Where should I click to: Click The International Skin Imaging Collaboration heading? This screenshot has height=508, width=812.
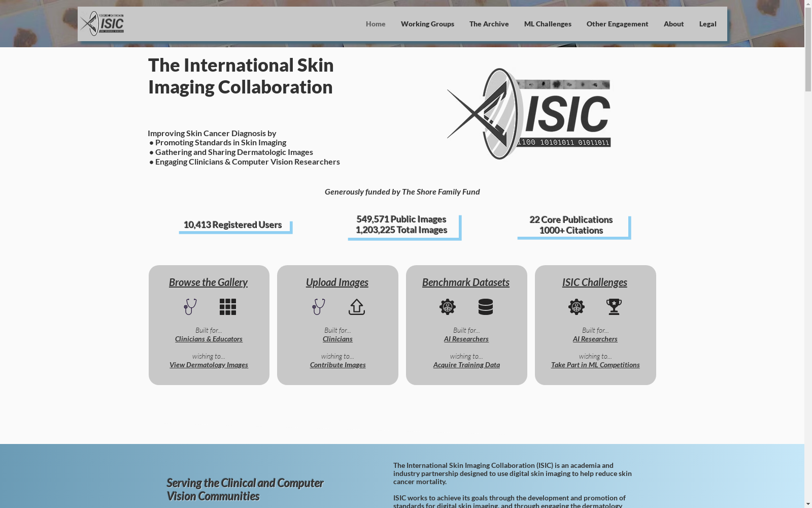coord(241,76)
